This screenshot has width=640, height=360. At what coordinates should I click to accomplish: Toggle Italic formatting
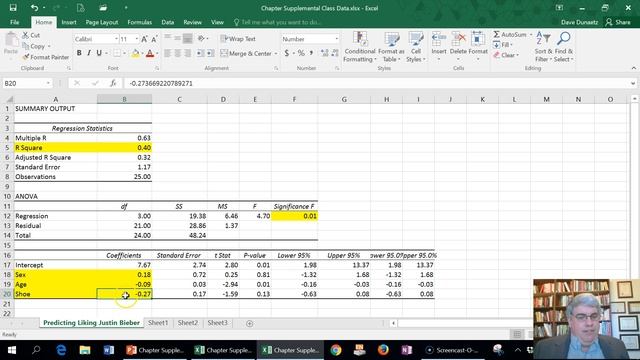click(89, 53)
